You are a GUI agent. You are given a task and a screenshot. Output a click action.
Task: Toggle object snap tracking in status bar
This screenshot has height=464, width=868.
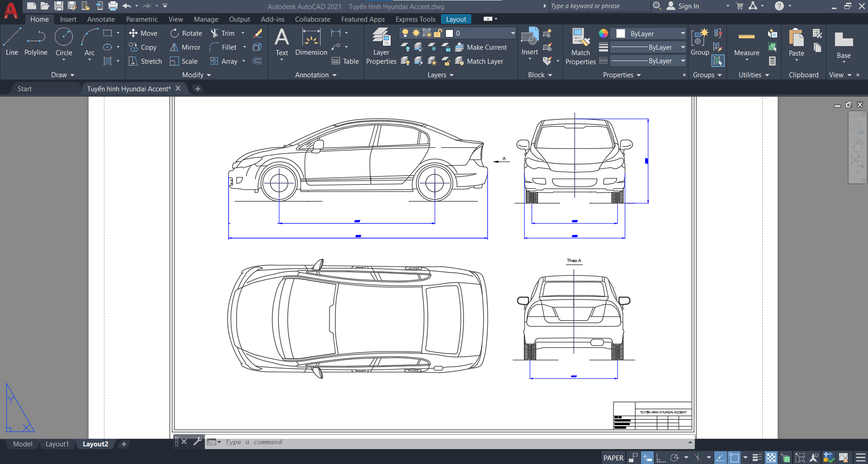coord(720,458)
